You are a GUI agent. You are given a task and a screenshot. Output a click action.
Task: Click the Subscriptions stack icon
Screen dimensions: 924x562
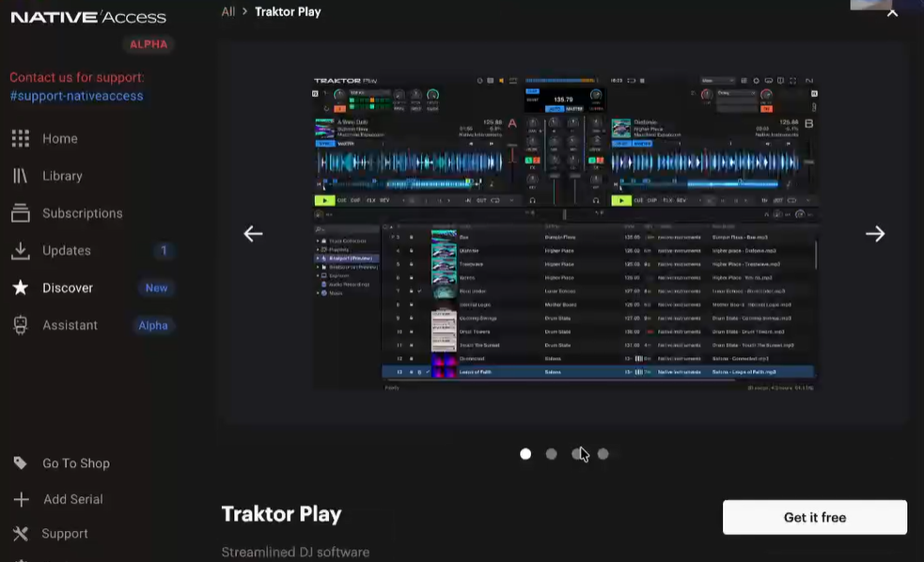tap(20, 213)
